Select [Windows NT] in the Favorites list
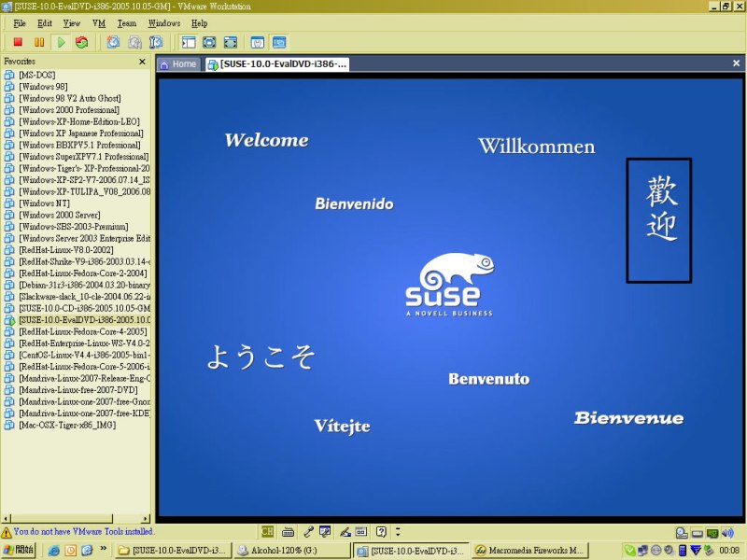The image size is (747, 560). (44, 203)
